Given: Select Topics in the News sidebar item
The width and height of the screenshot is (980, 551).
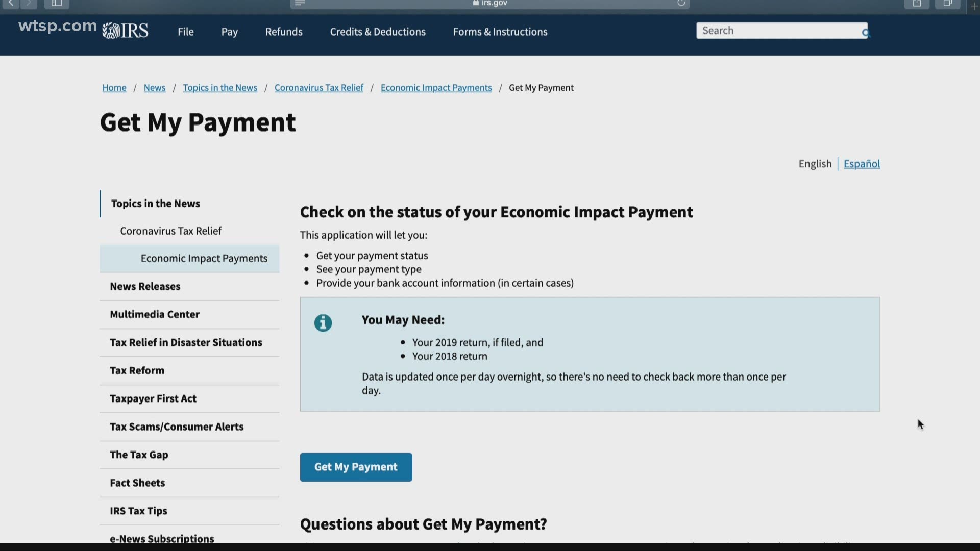Looking at the screenshot, I should tap(156, 204).
